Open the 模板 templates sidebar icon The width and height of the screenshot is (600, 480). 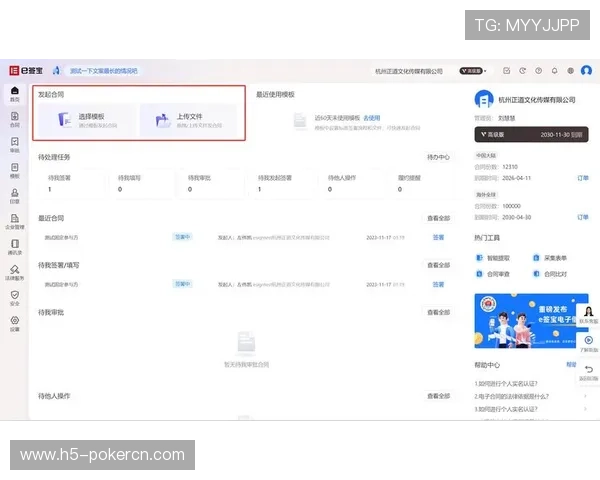coord(15,171)
